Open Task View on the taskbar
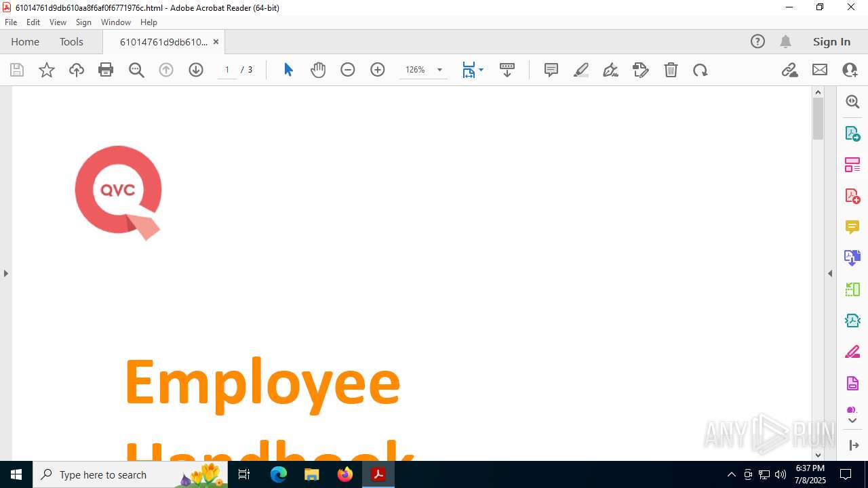This screenshot has width=868, height=488. tap(244, 474)
